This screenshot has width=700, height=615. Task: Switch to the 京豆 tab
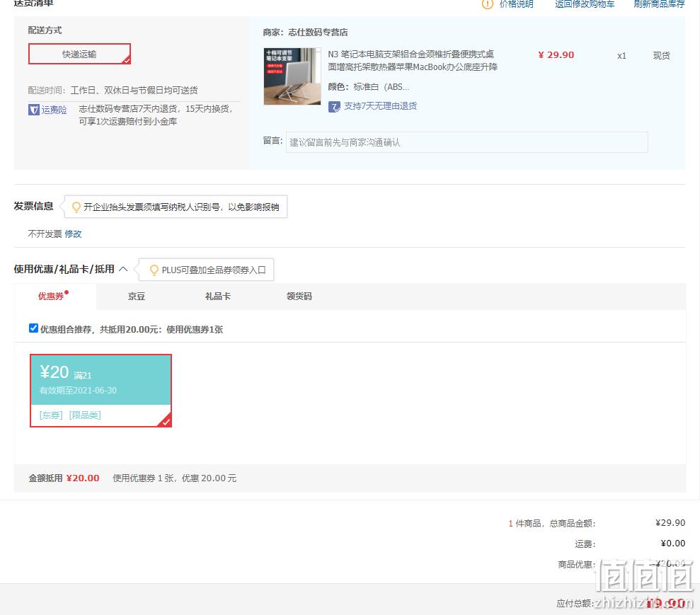point(137,297)
